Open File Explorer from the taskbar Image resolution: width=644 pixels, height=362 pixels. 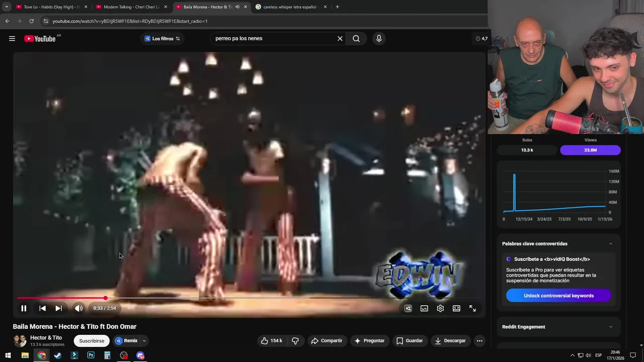click(x=25, y=355)
